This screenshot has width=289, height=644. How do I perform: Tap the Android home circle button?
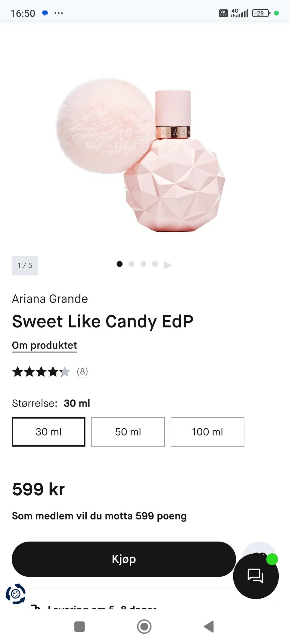(x=144, y=627)
